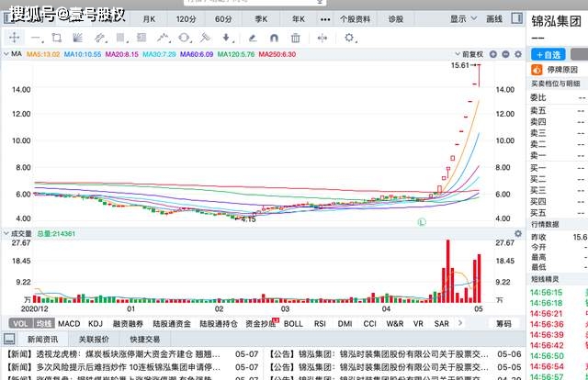Image resolution: width=588 pixels, height=380 pixels.
Task: Pick the parallel channel drawing tool
Action: click(x=100, y=38)
